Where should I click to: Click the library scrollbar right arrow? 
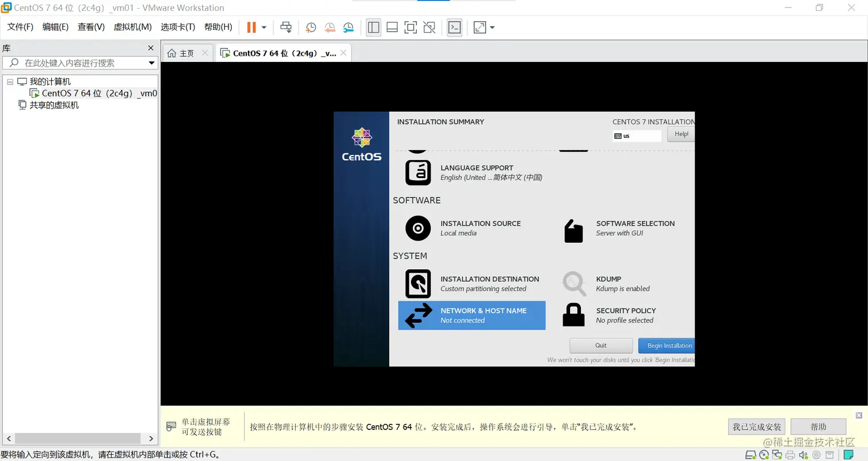[x=152, y=439]
